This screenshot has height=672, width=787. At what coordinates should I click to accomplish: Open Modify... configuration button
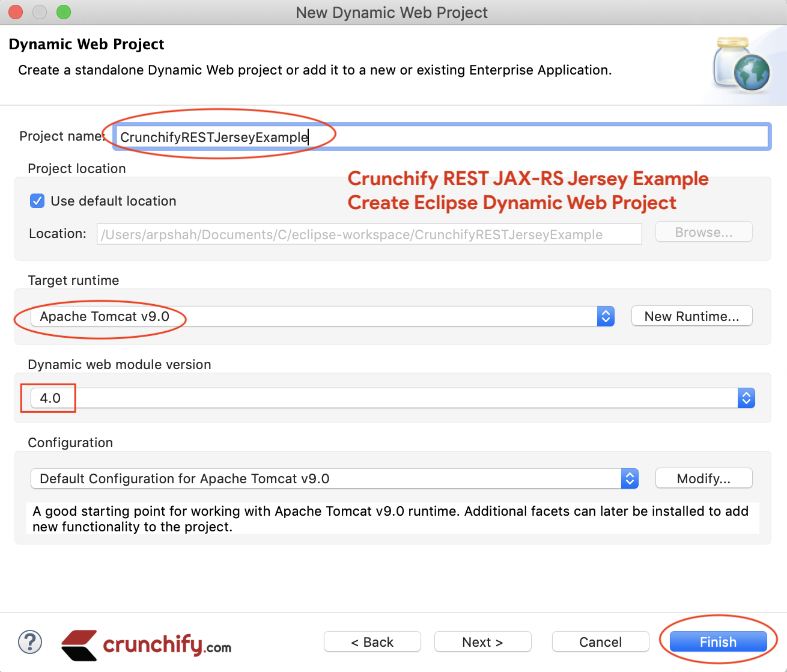click(703, 478)
